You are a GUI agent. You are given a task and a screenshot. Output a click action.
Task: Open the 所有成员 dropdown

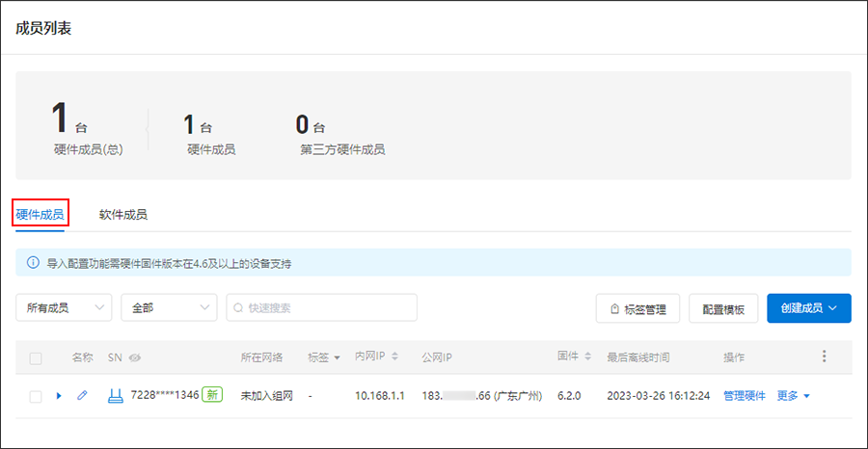pyautogui.click(x=64, y=307)
